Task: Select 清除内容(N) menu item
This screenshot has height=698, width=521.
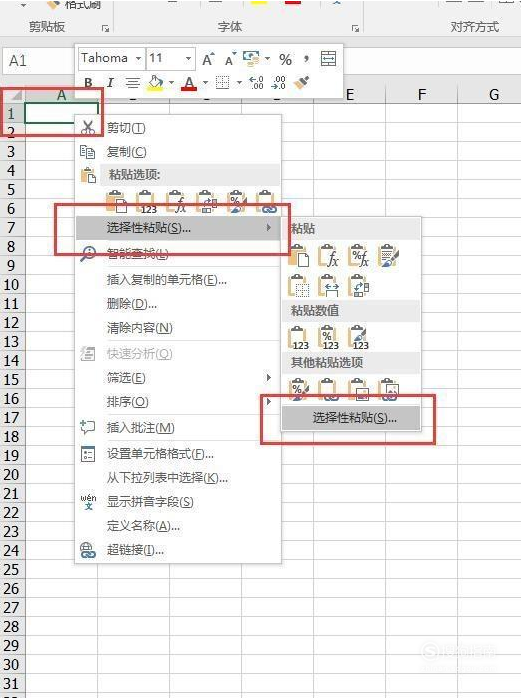Action: point(178,328)
